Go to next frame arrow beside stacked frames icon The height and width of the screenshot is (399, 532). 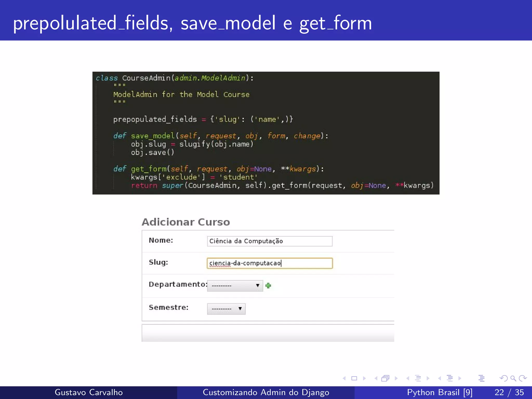[396, 378]
